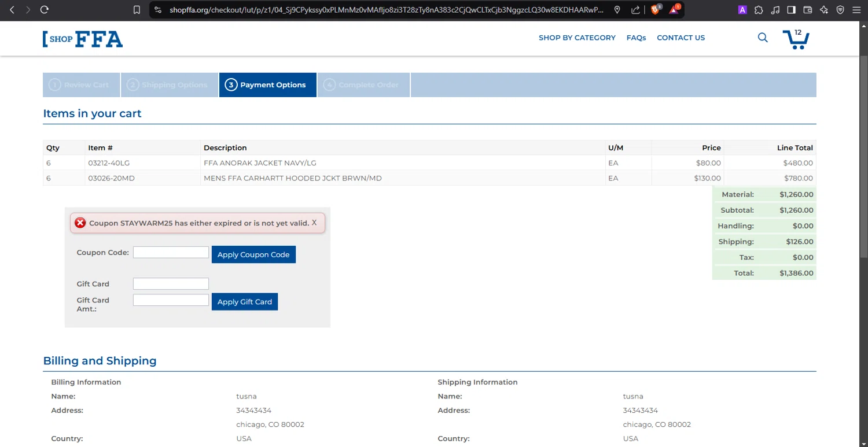Click the browser forward arrow
This screenshot has width=868, height=447.
coord(28,10)
